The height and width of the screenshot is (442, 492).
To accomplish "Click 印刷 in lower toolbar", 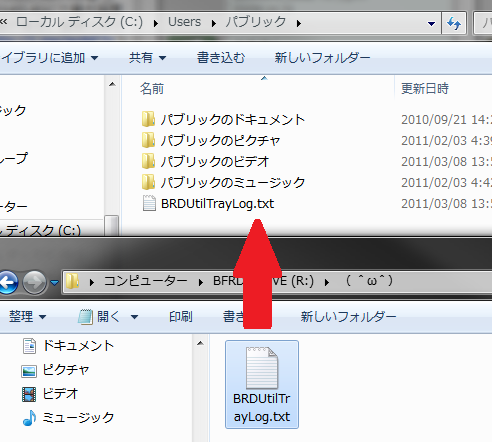I will click(x=181, y=317).
